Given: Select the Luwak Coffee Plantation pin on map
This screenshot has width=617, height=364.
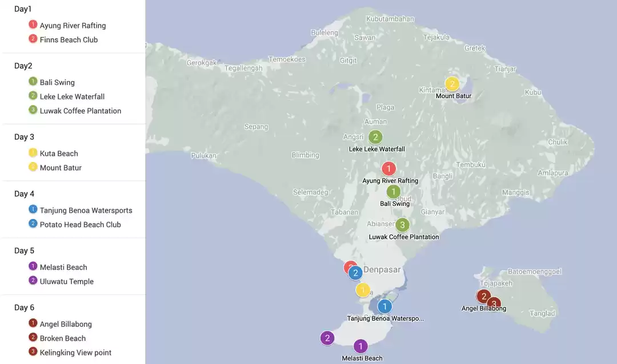Looking at the screenshot, I should click(402, 225).
